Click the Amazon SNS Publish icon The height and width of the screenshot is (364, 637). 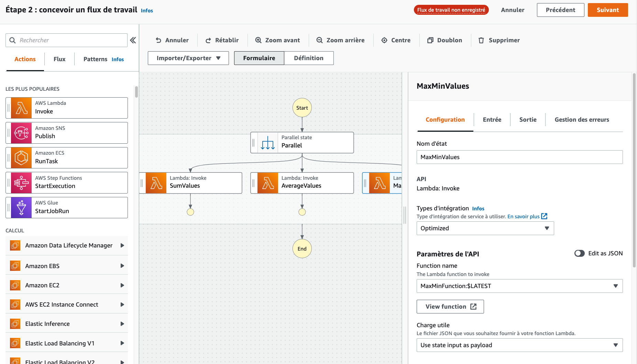21,133
